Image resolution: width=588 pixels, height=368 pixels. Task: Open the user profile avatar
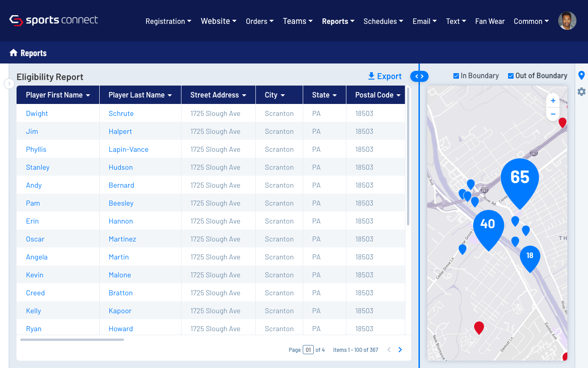tap(567, 21)
